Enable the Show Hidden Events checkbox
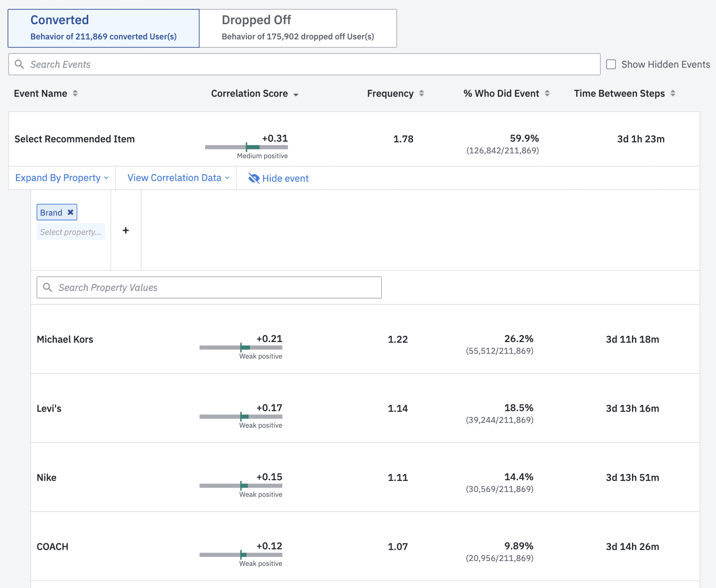This screenshot has width=716, height=588. [x=611, y=64]
